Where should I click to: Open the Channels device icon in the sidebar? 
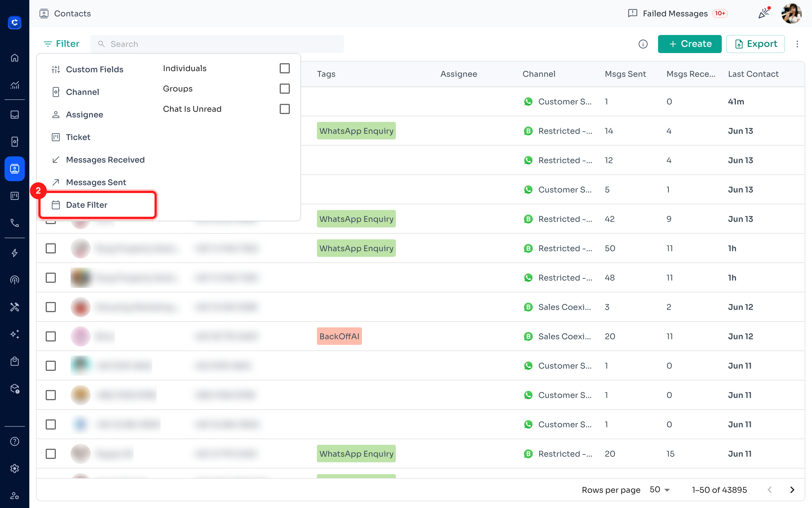[14, 141]
